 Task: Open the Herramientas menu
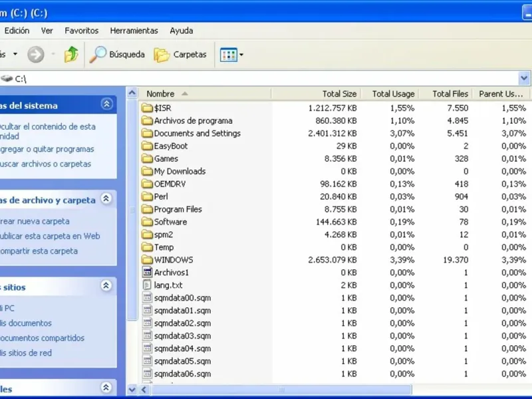pyautogui.click(x=134, y=31)
